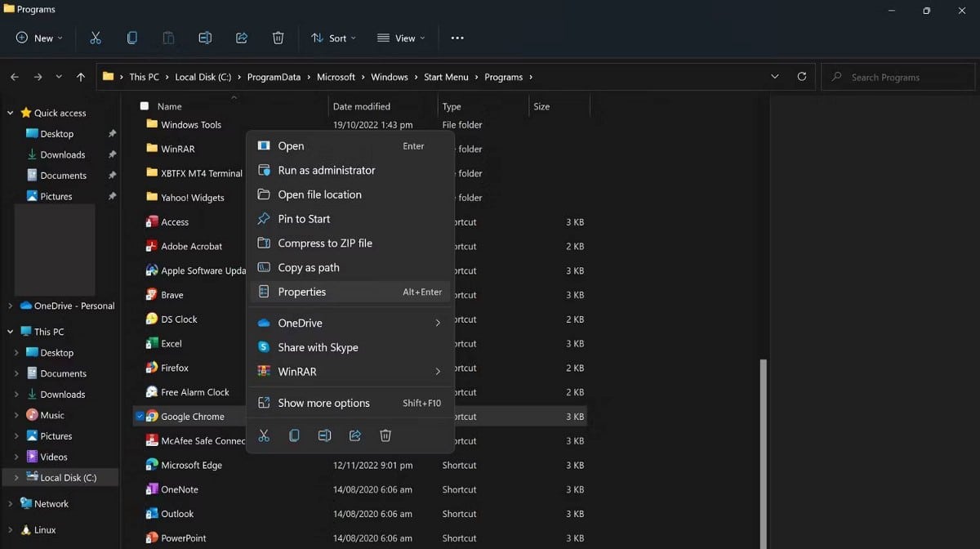Open the View dropdown

[401, 38]
